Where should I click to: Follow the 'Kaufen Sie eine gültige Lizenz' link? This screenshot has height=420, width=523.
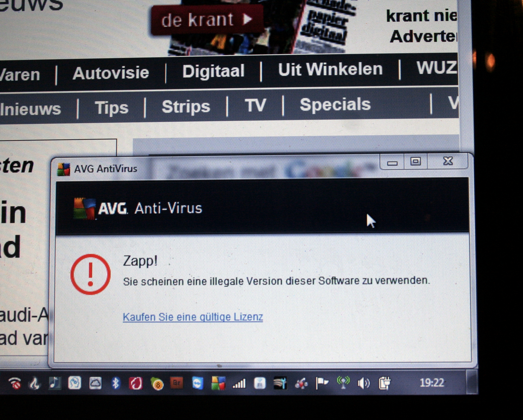pyautogui.click(x=193, y=317)
